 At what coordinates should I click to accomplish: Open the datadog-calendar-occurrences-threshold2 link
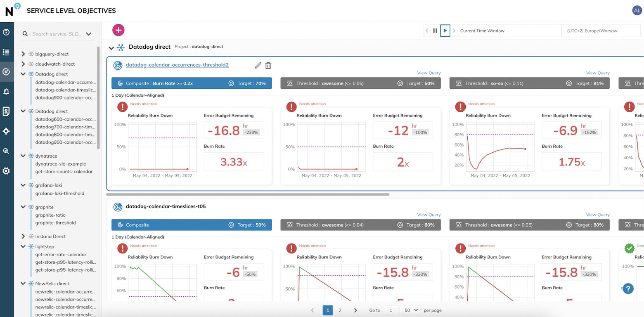pos(177,65)
